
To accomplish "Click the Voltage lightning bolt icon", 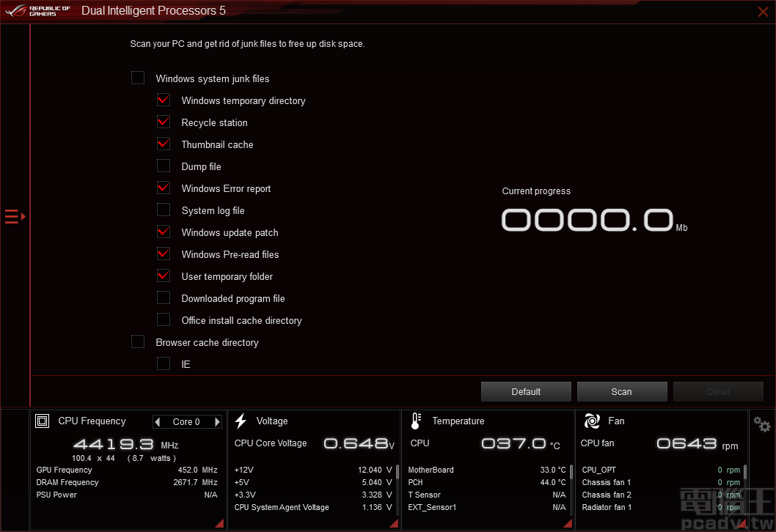I will click(241, 420).
